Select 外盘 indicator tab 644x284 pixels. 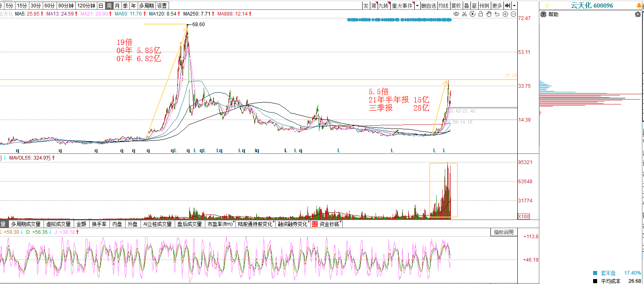pos(132,224)
